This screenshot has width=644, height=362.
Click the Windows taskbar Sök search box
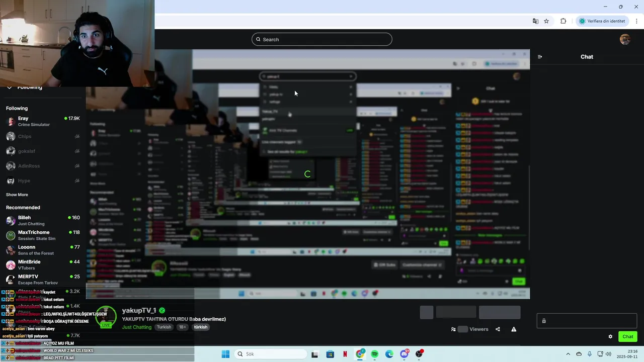(x=270, y=354)
